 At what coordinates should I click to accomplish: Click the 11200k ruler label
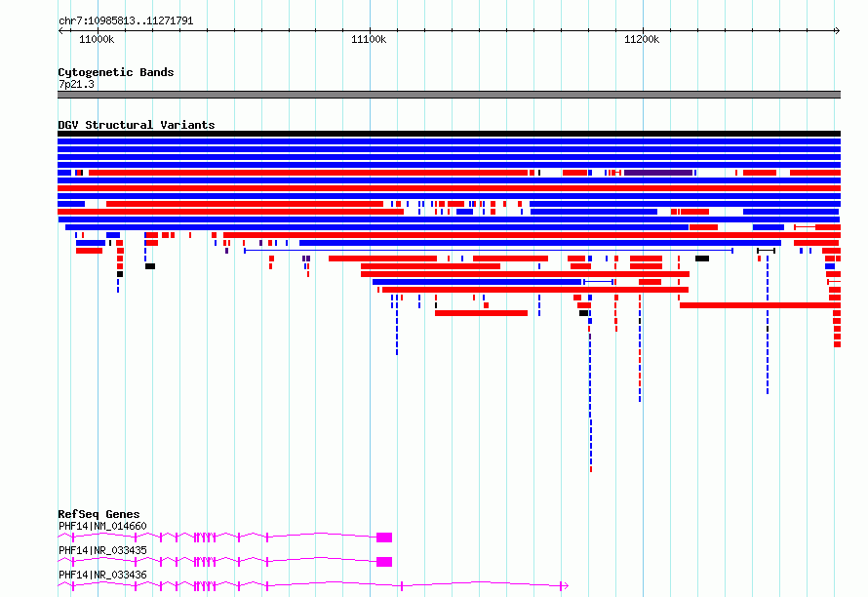[642, 40]
